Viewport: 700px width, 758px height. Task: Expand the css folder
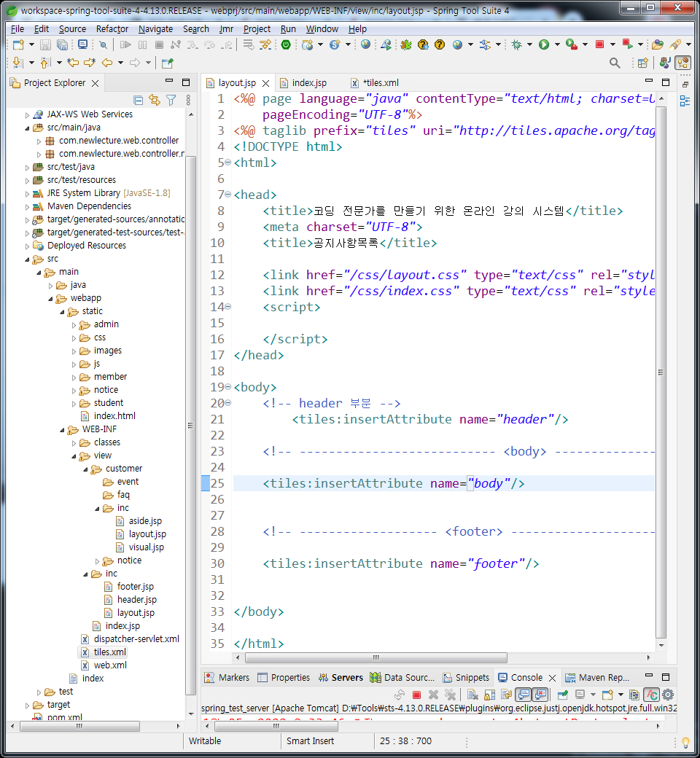coord(74,338)
